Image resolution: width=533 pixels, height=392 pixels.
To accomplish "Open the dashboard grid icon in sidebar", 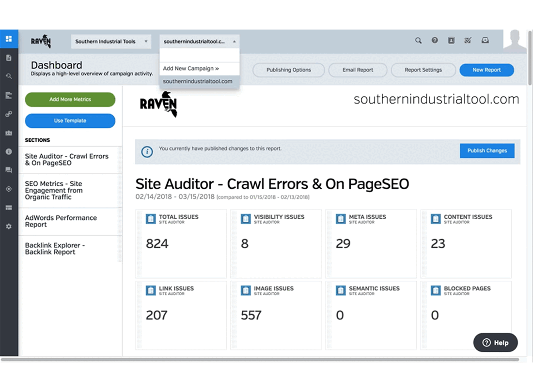I will click(9, 39).
